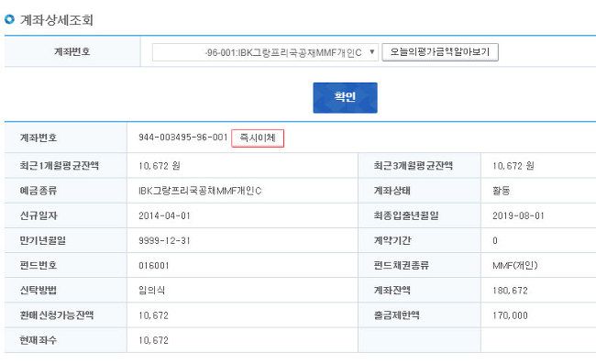
Task: Click the 계좌상세조회 page title
Action: (56, 20)
